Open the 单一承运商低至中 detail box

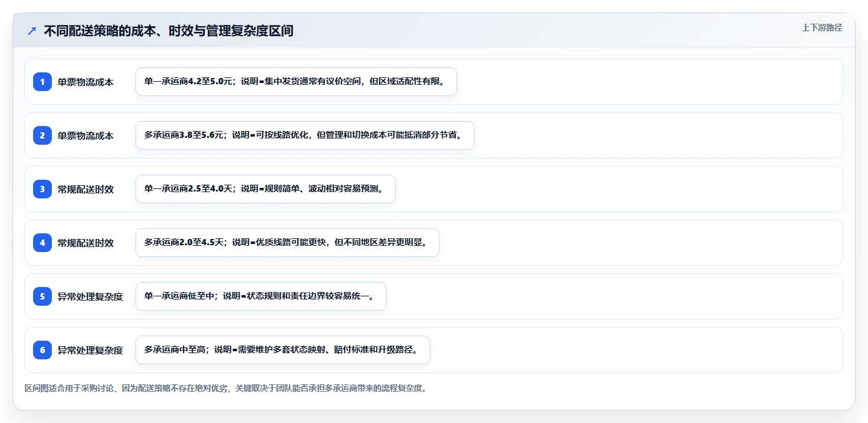coord(261,296)
